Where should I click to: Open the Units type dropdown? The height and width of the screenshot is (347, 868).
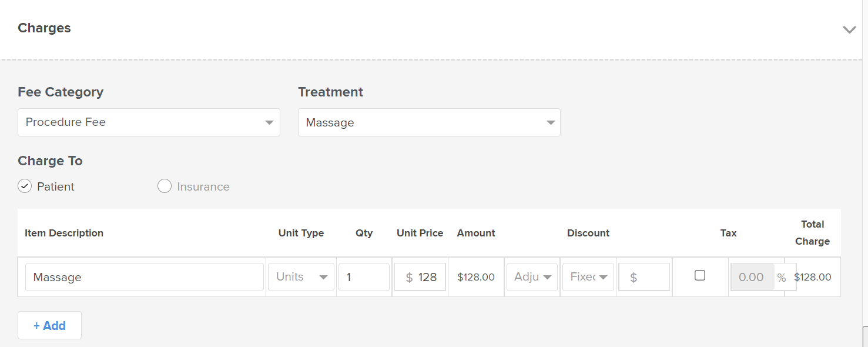(x=301, y=277)
